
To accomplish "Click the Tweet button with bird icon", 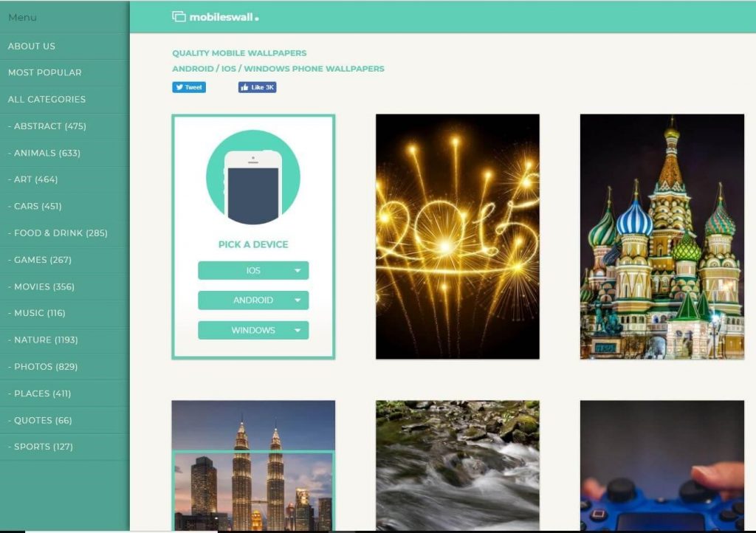I will (189, 87).
